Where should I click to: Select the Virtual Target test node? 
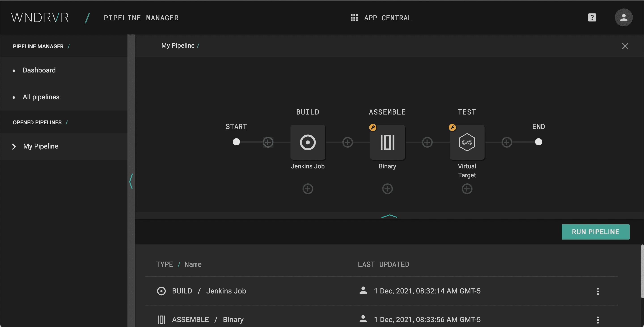[x=467, y=142]
